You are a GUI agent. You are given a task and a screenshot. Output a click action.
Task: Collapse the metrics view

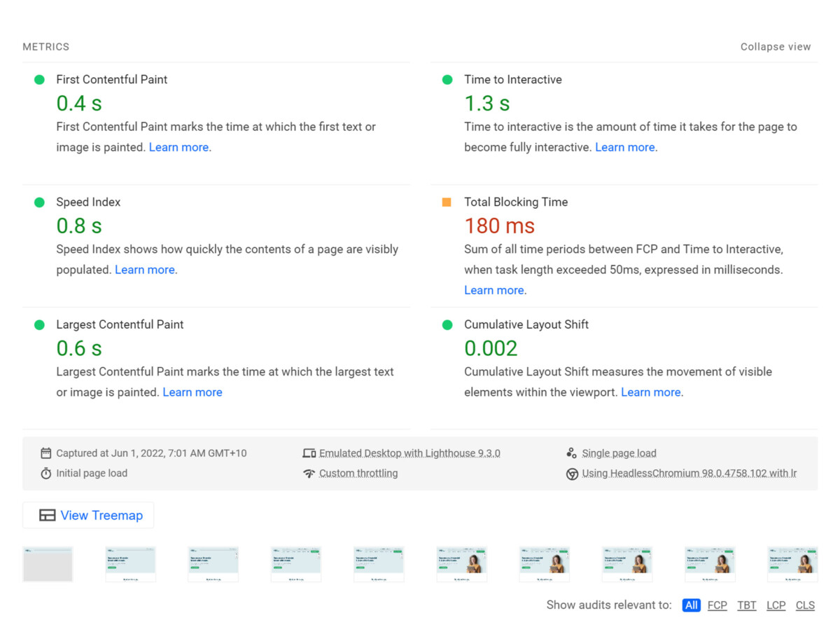coord(776,46)
